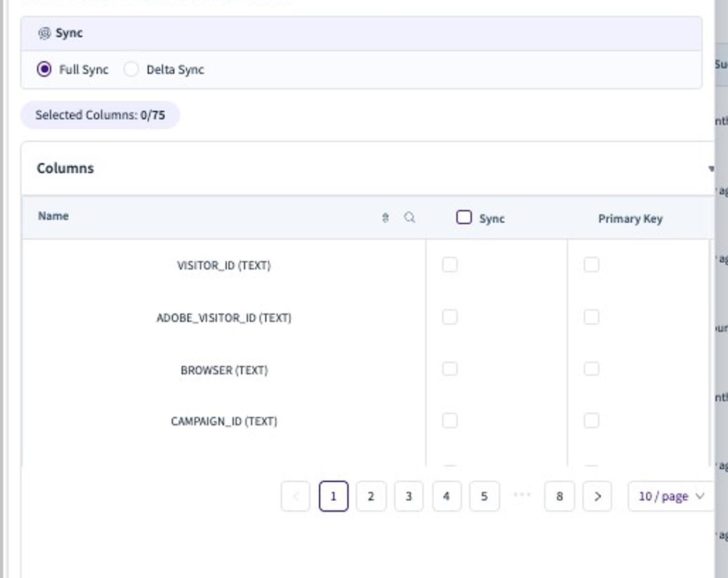Image resolution: width=728 pixels, height=578 pixels.
Task: Enable Sync for CAMPAIGN_ID row
Action: pyautogui.click(x=450, y=420)
